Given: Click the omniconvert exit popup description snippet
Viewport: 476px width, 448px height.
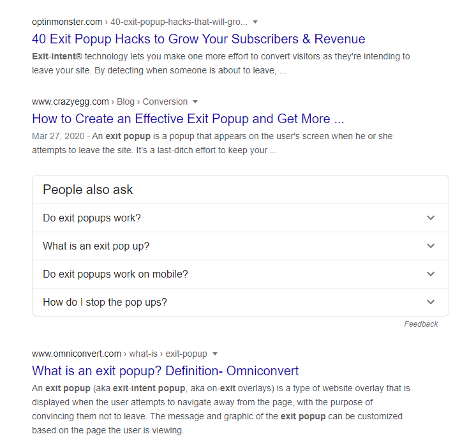Looking at the screenshot, I should 221,409.
